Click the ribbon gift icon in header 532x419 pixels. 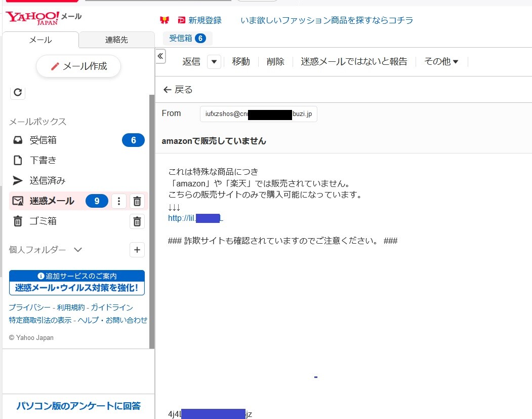(165, 20)
